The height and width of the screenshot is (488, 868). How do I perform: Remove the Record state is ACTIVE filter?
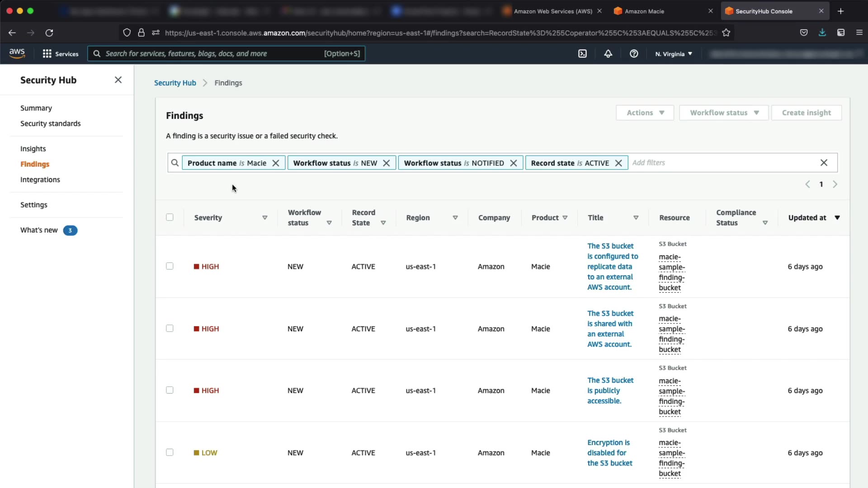tap(618, 163)
